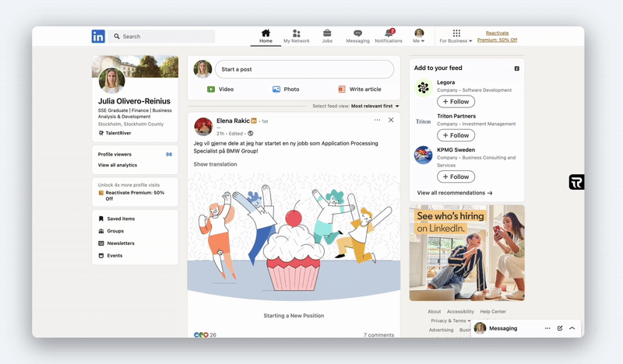Open Julia Olivero-Reinius profile photo
Viewport: 623px width, 364px height.
(111, 80)
